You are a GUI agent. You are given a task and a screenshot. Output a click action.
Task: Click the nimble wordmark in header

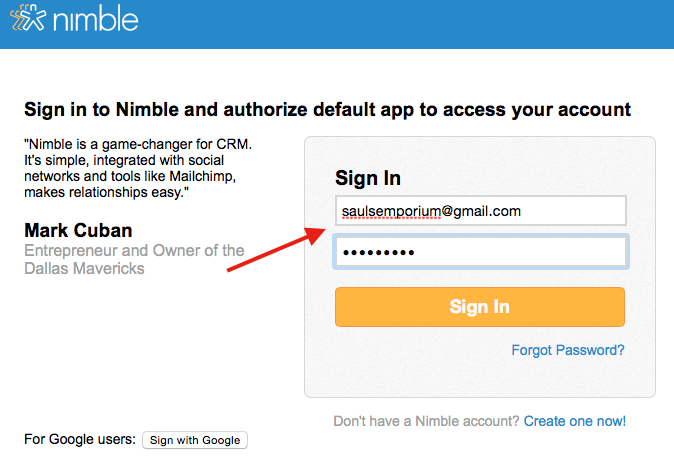(95, 19)
